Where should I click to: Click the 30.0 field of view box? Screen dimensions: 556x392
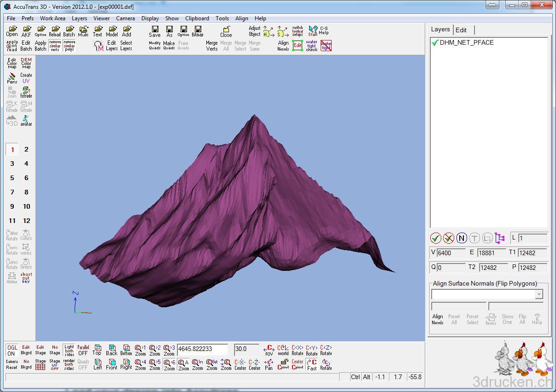[x=246, y=349]
